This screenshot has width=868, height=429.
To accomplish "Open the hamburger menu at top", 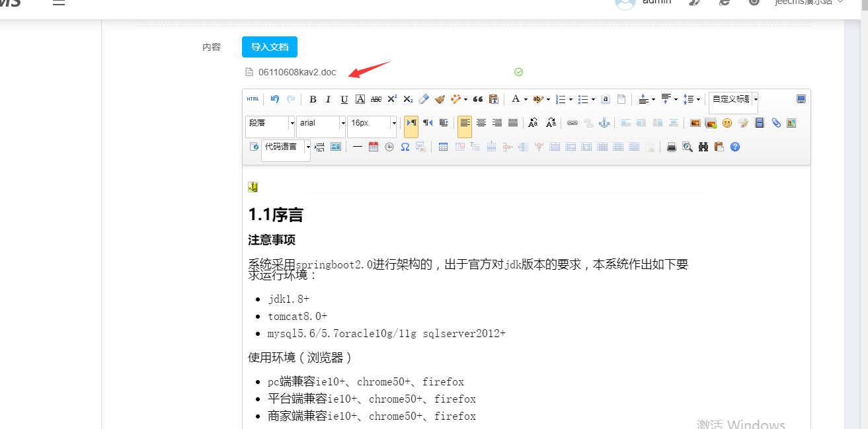I will [x=59, y=3].
